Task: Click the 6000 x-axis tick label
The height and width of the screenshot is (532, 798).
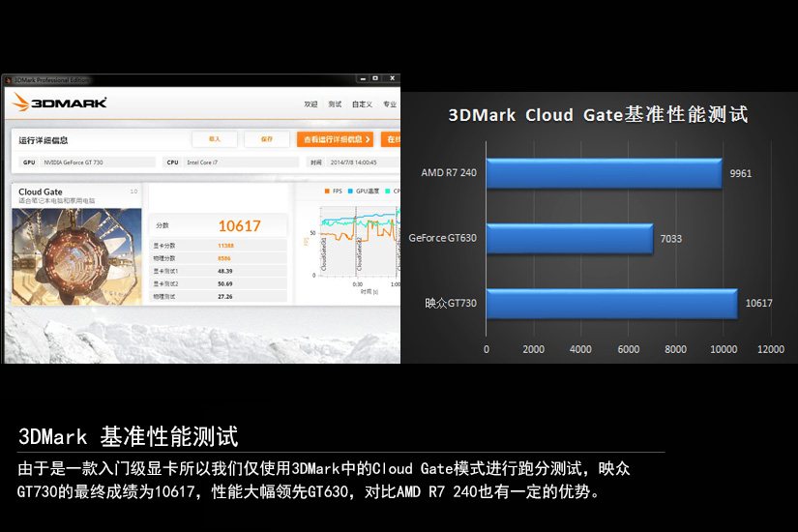Action: point(628,349)
